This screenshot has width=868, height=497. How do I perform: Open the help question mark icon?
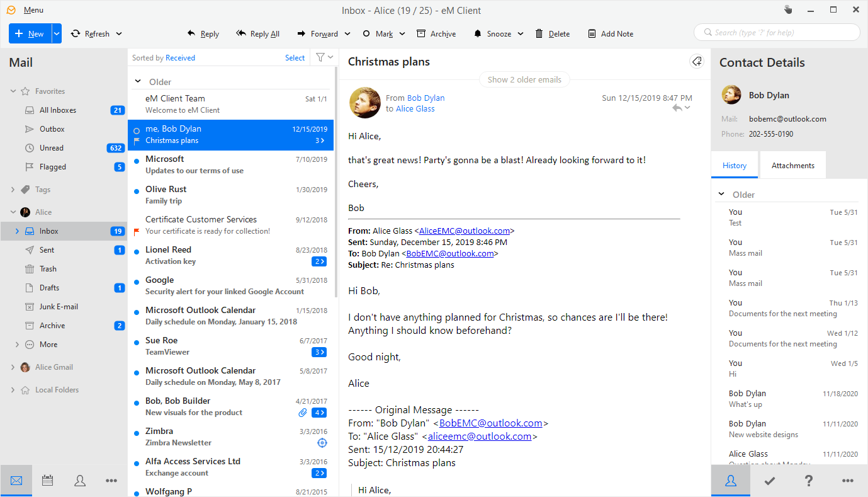point(809,481)
